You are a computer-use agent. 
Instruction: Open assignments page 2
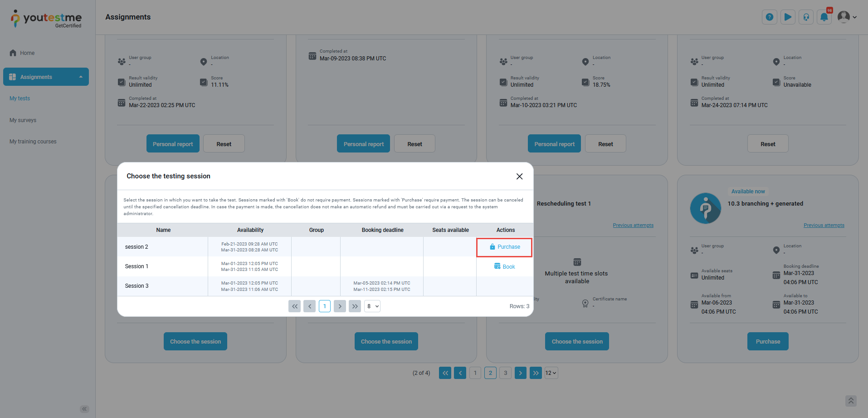click(490, 373)
